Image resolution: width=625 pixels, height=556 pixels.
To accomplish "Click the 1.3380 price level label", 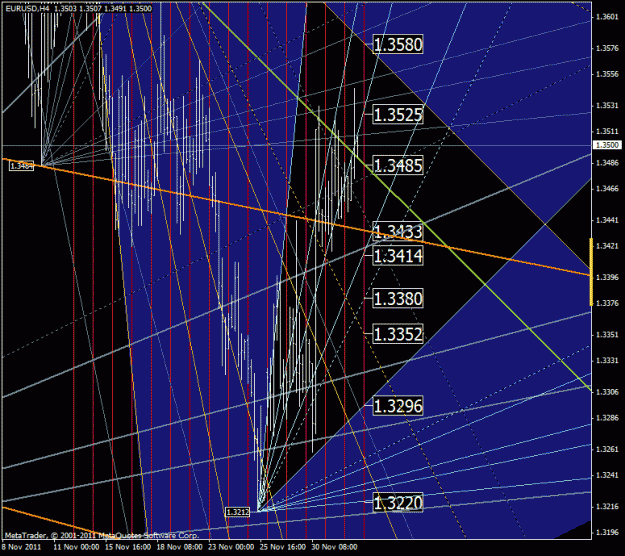I will pyautogui.click(x=398, y=299).
